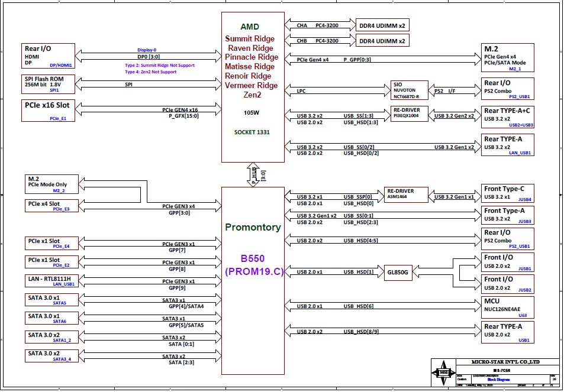Select the SPI Flash ROM block

[x=49, y=84]
